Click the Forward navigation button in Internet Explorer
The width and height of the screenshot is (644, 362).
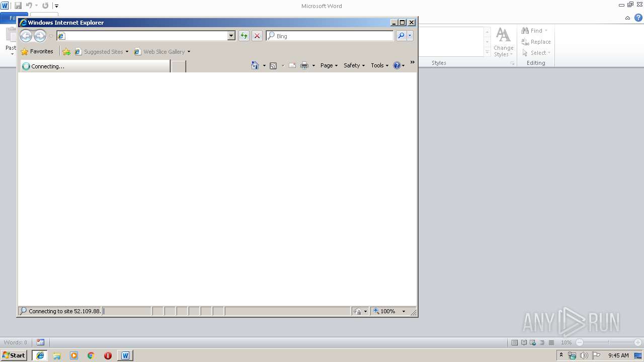click(40, 36)
